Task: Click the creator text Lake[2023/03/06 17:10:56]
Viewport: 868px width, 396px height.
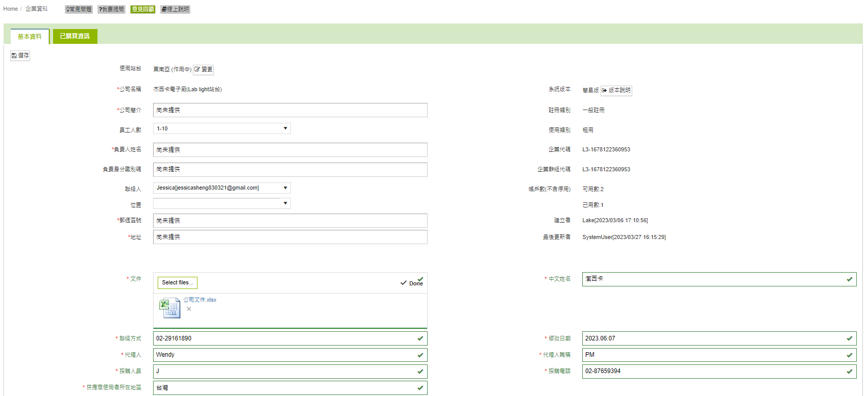Action: pos(615,221)
